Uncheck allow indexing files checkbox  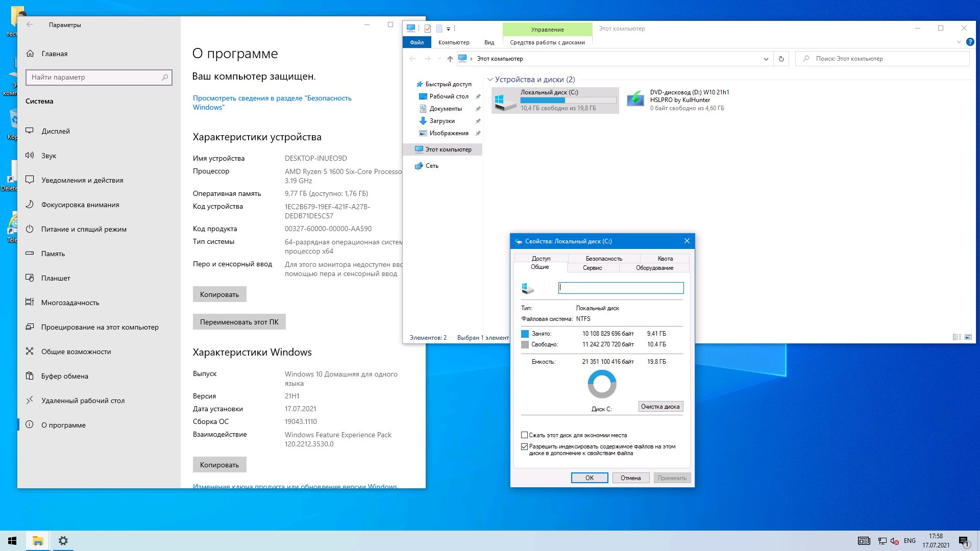click(524, 446)
